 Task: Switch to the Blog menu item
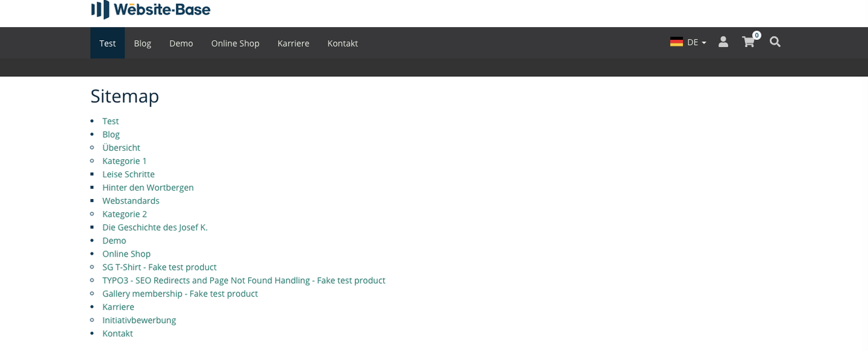tap(143, 43)
